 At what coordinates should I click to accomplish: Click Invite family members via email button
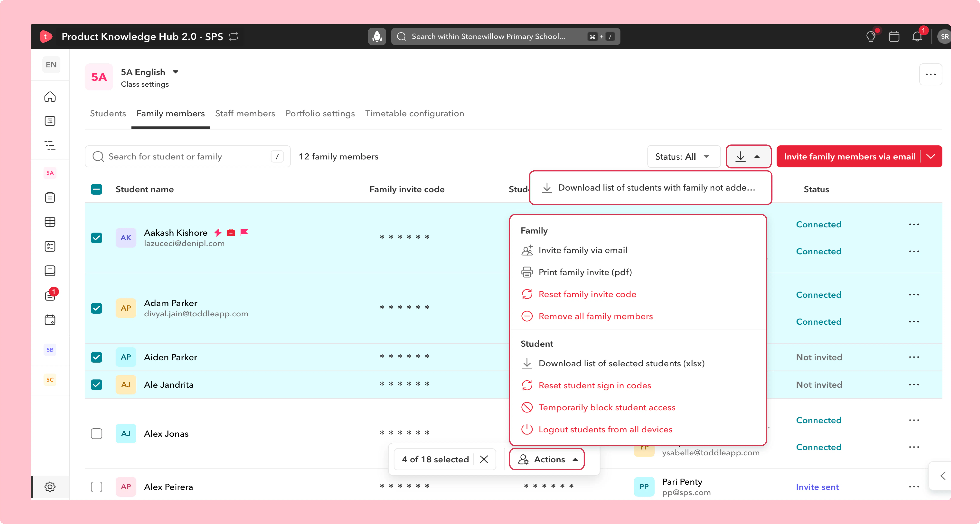pos(850,156)
